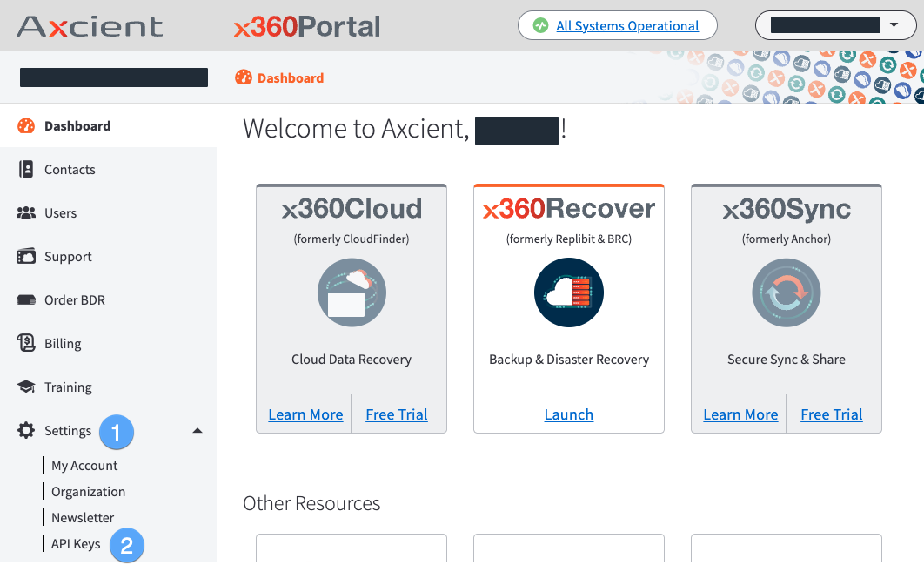Click the x360Sync circular arrows icon
Image resolution: width=924 pixels, height=565 pixels.
pos(787,293)
